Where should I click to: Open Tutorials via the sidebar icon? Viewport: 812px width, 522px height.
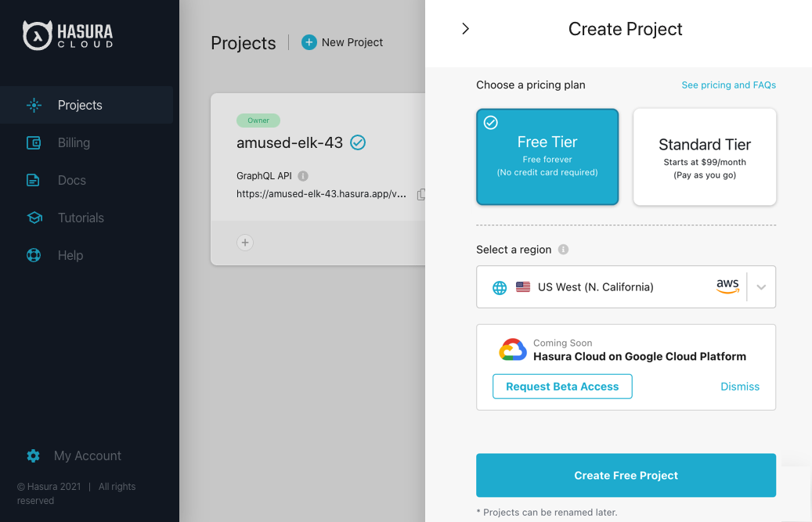(32, 218)
